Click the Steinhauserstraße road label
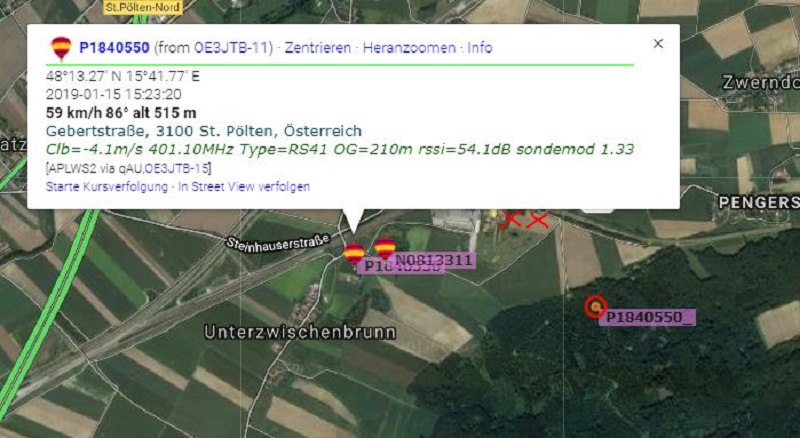This screenshot has width=800, height=438. (x=278, y=242)
